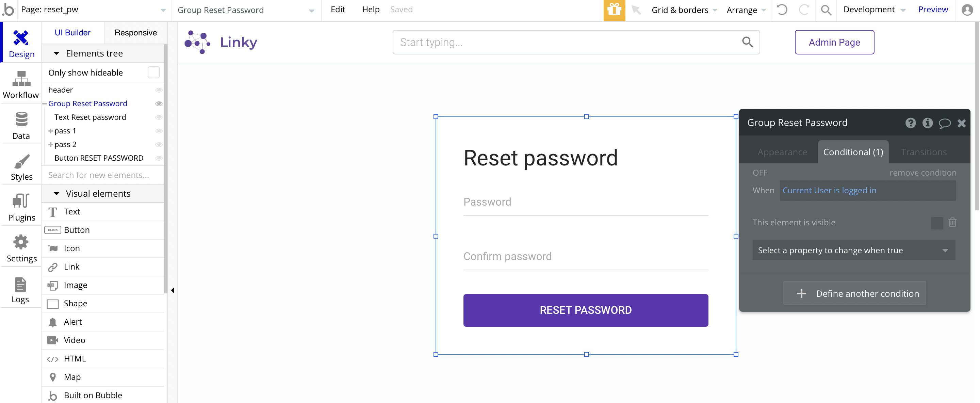Expand the pass 1 tree item
The image size is (980, 403).
(x=51, y=131)
